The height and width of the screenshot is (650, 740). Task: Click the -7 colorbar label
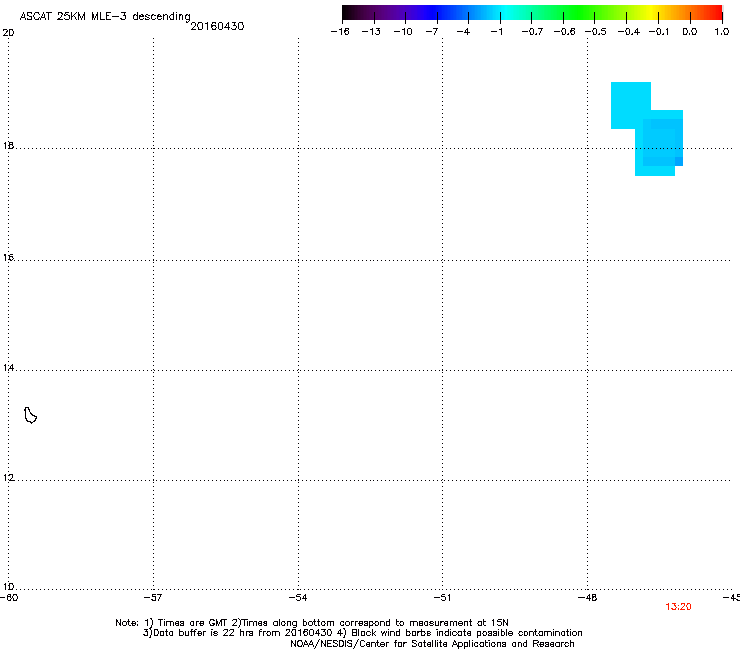click(432, 32)
